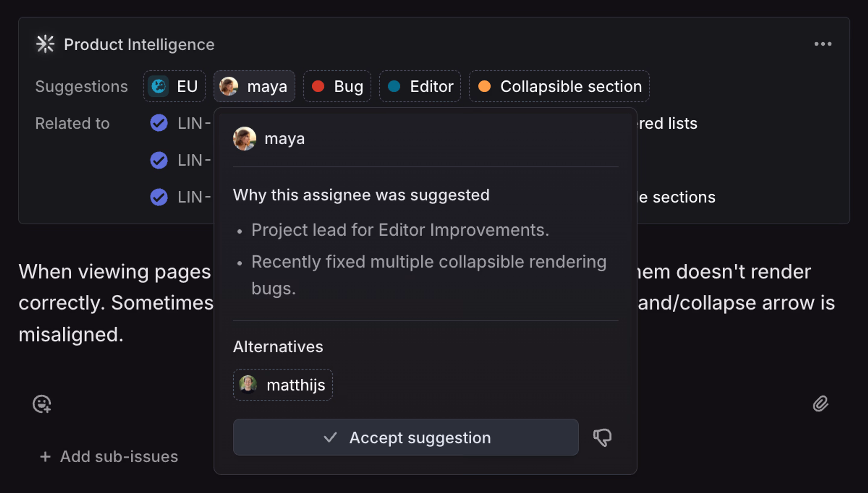Click the paperclip attachment icon
This screenshot has width=868, height=493.
pyautogui.click(x=820, y=404)
